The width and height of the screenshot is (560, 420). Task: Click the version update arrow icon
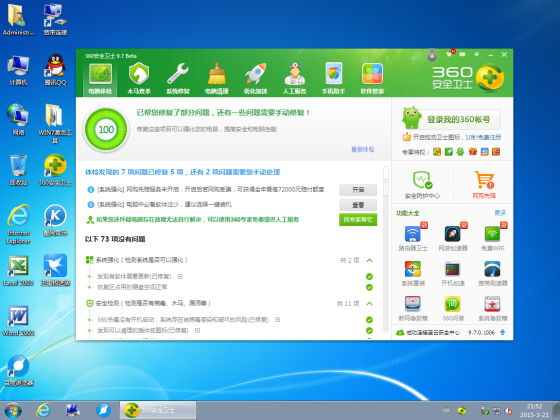pyautogui.click(x=502, y=332)
